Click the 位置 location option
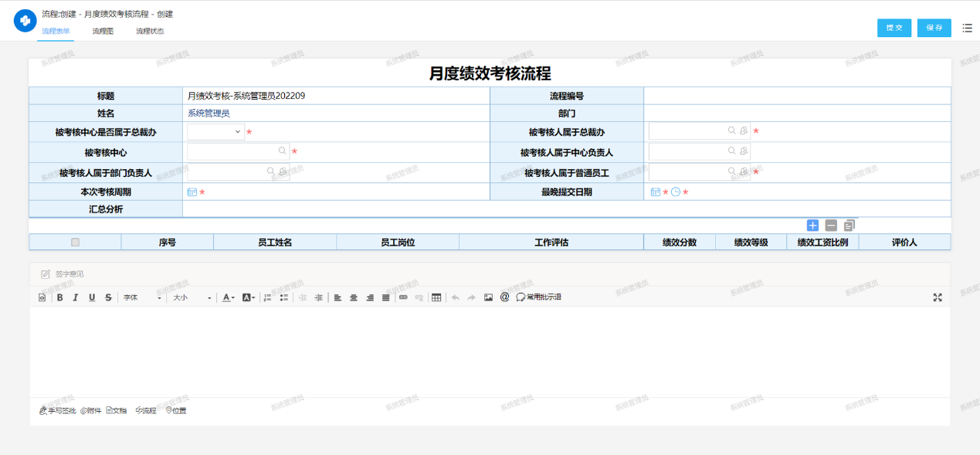 click(176, 411)
